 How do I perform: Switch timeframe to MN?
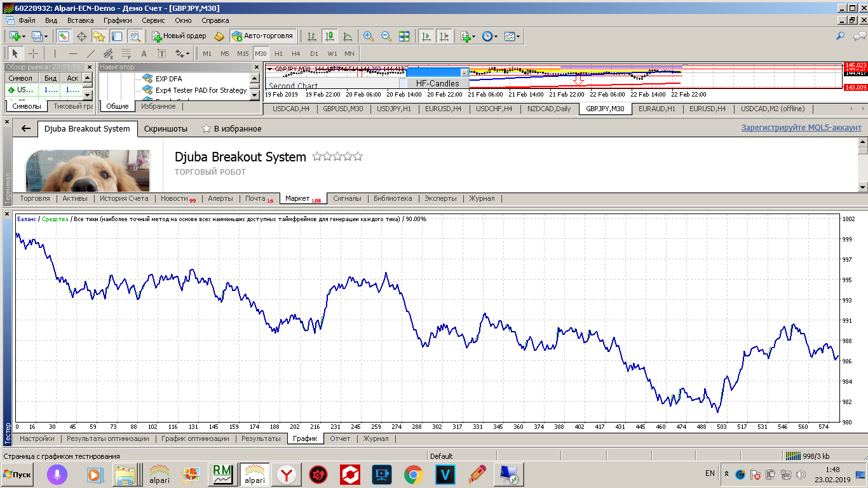(349, 53)
